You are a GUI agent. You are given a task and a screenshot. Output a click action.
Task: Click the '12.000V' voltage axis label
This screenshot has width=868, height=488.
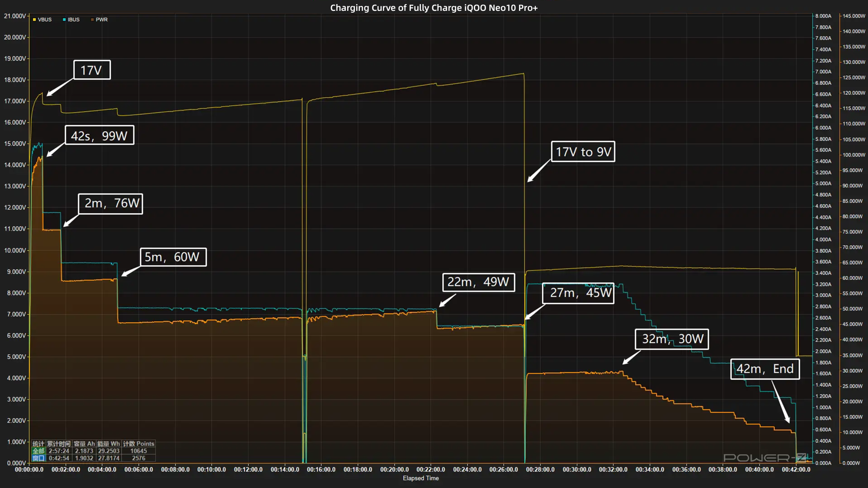15,207
